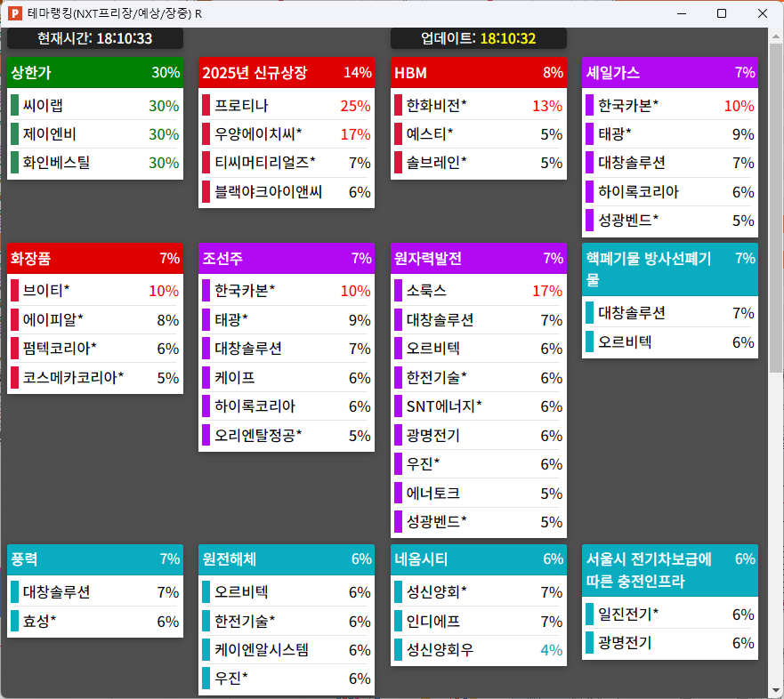
Task: Open the 2025년 신규상장 theme header
Action: (x=287, y=73)
